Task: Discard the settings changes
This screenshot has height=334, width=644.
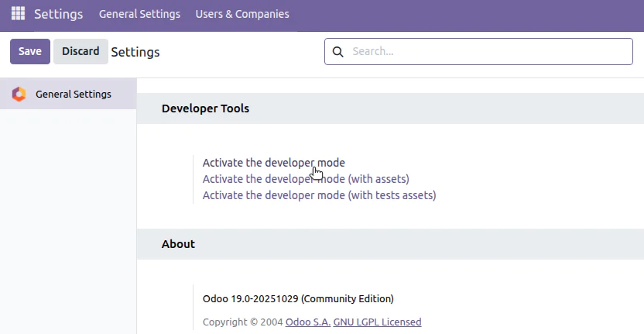Action: (x=80, y=51)
